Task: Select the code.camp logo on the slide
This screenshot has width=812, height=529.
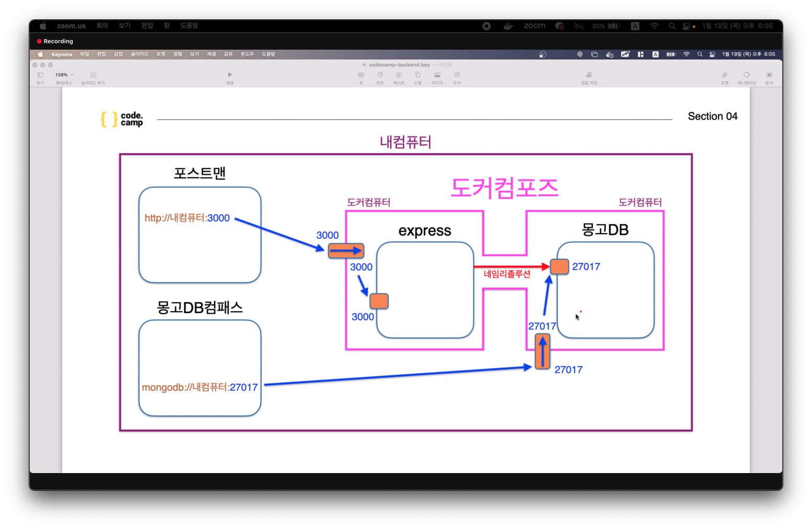Action: coord(121,119)
